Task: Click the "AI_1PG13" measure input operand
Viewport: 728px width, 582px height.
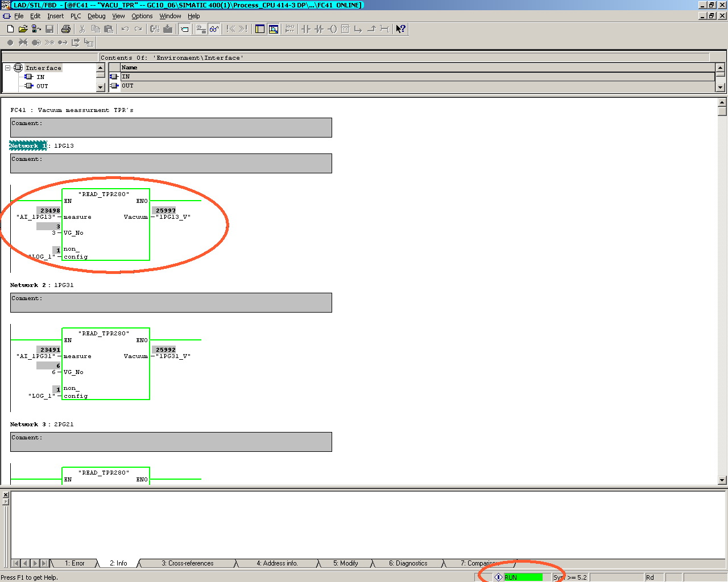Action: point(36,217)
